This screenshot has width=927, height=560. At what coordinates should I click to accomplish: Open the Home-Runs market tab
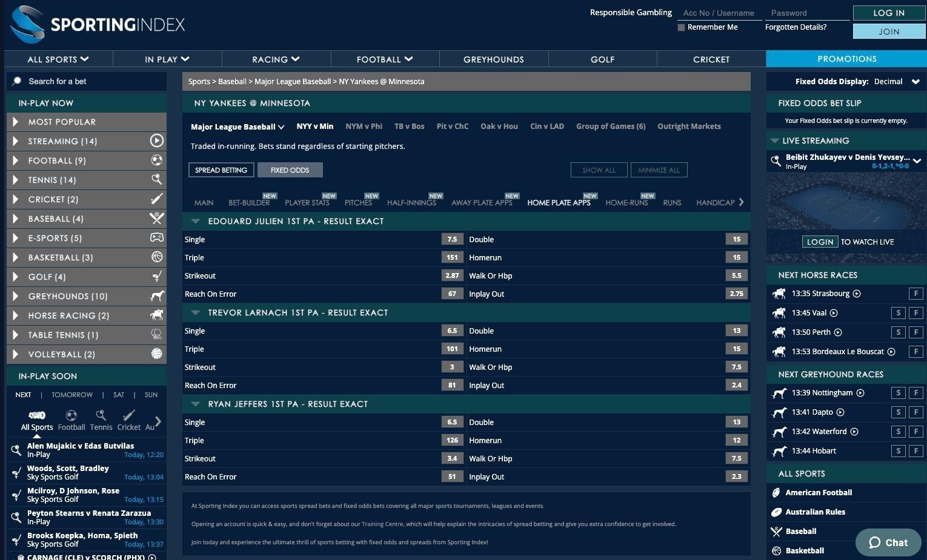pos(626,203)
